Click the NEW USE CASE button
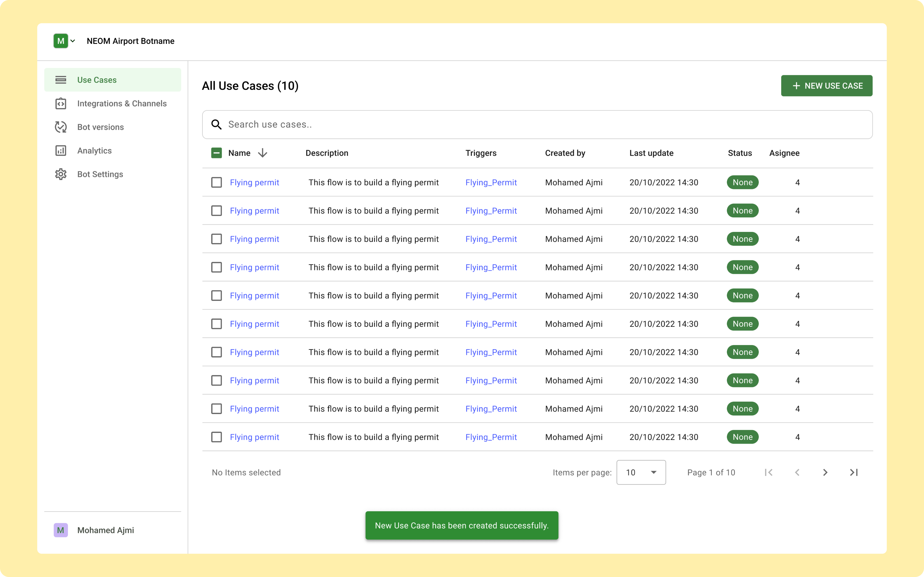 (x=827, y=85)
